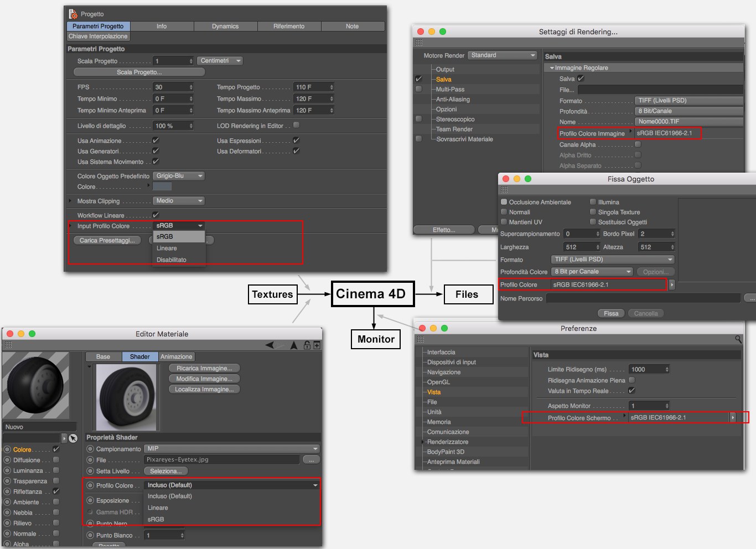Click up arrow in Editor Materiale toolbar

pyautogui.click(x=293, y=345)
